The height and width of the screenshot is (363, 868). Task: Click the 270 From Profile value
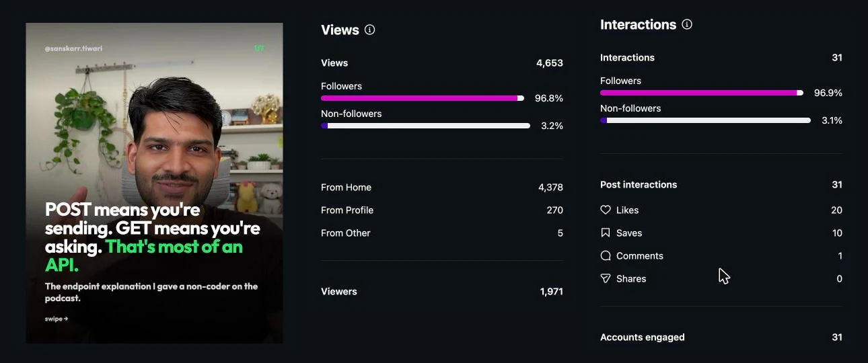[554, 210]
